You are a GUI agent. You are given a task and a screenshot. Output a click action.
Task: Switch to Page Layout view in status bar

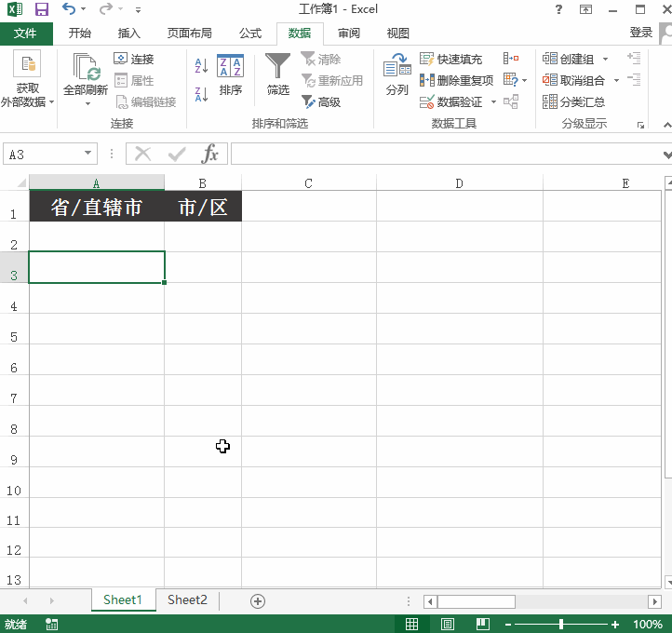pos(448,624)
